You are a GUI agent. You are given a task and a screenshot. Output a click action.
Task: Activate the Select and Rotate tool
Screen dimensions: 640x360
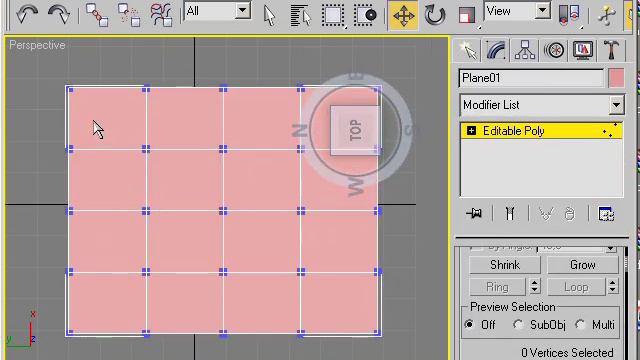point(434,16)
